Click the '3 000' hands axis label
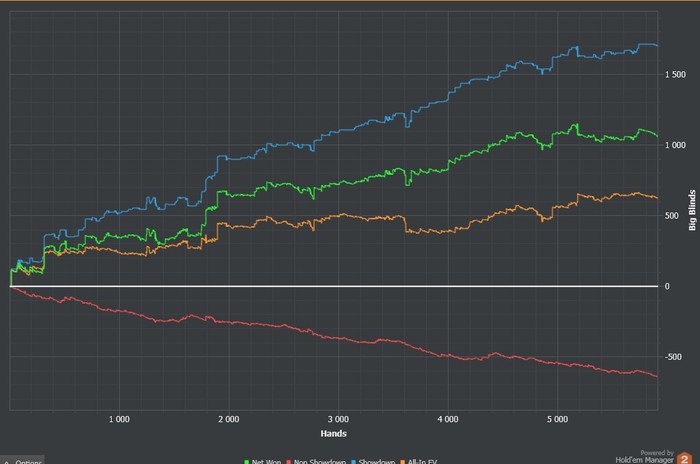This screenshot has width=700, height=464. click(x=338, y=419)
